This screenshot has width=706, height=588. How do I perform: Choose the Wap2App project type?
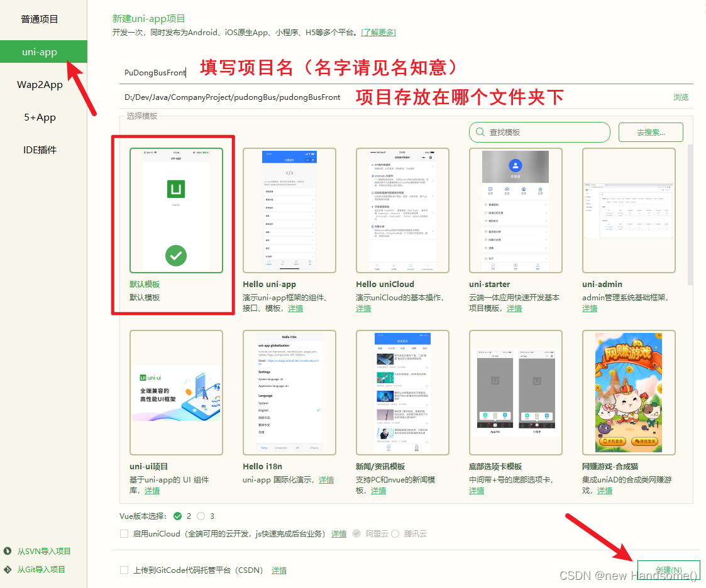(x=40, y=85)
